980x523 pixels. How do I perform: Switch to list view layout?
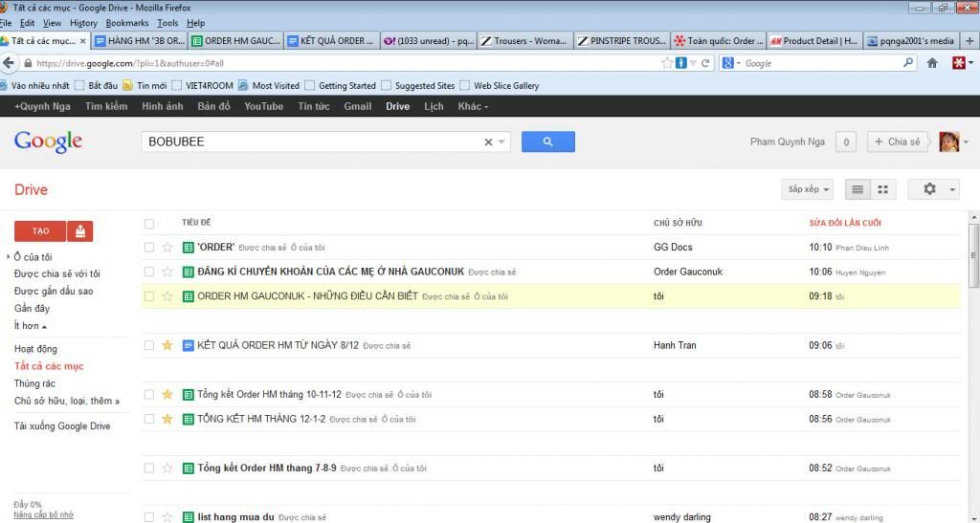(857, 189)
